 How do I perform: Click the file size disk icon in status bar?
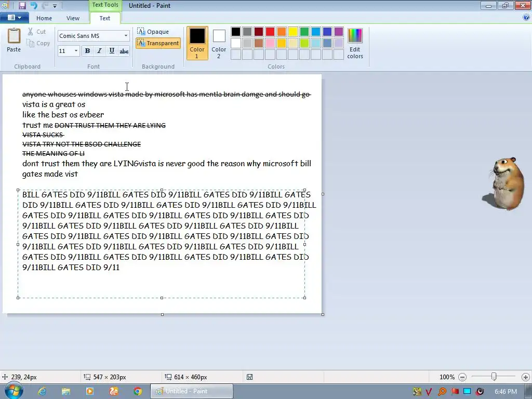coord(249,377)
